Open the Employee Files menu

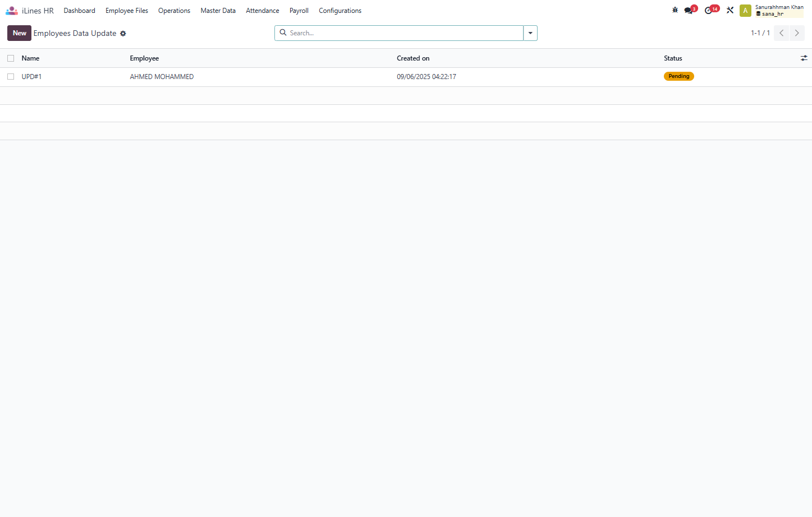click(x=127, y=11)
